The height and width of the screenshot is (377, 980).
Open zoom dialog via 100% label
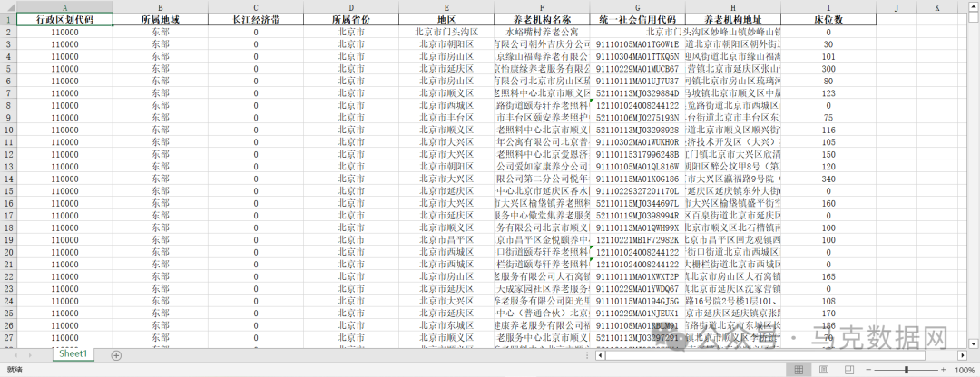coord(965,370)
